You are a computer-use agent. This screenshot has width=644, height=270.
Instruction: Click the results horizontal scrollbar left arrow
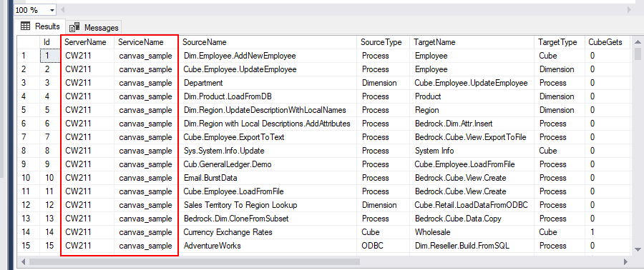click(23, 261)
